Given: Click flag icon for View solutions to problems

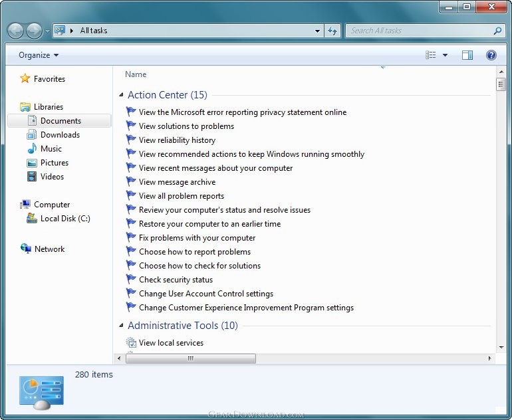Looking at the screenshot, I should (x=131, y=126).
